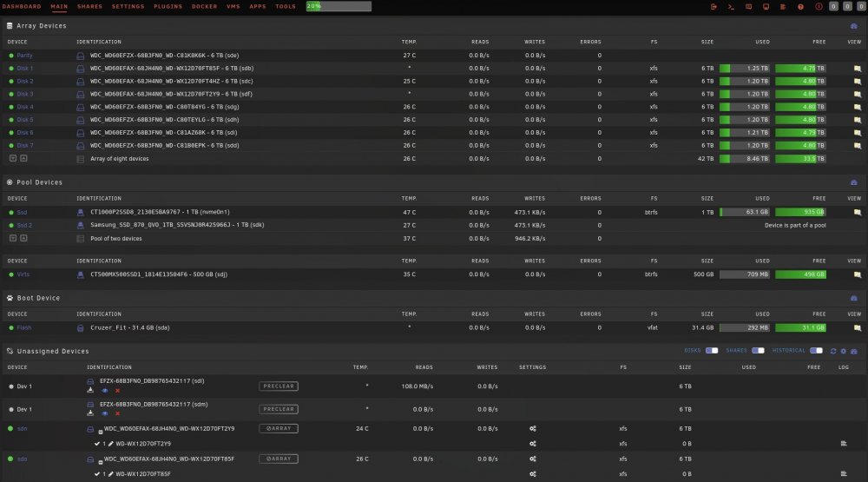
Task: Open the Docker tab
Action: 204,7
